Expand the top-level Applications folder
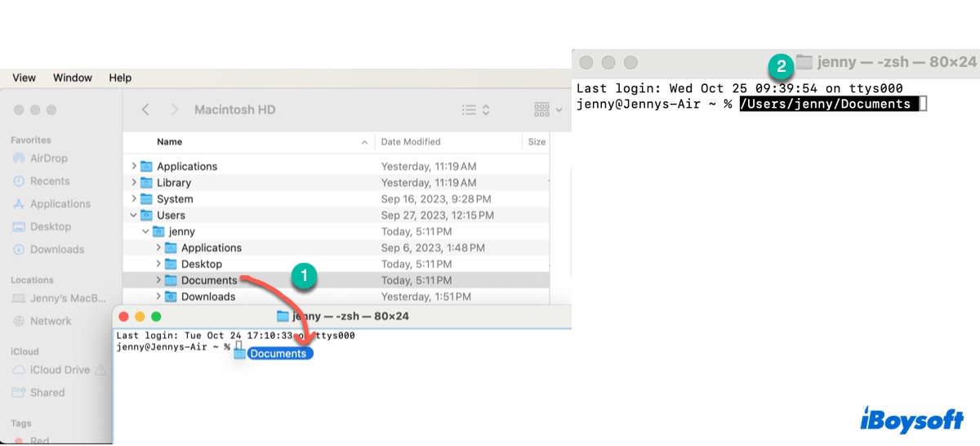Viewport: 980px width, 446px height. pos(134,166)
